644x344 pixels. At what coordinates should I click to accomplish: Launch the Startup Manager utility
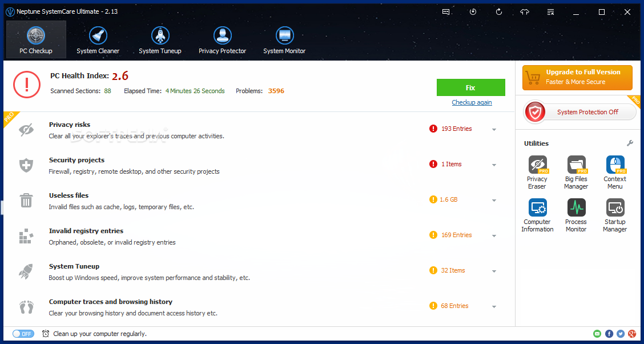[x=615, y=215]
